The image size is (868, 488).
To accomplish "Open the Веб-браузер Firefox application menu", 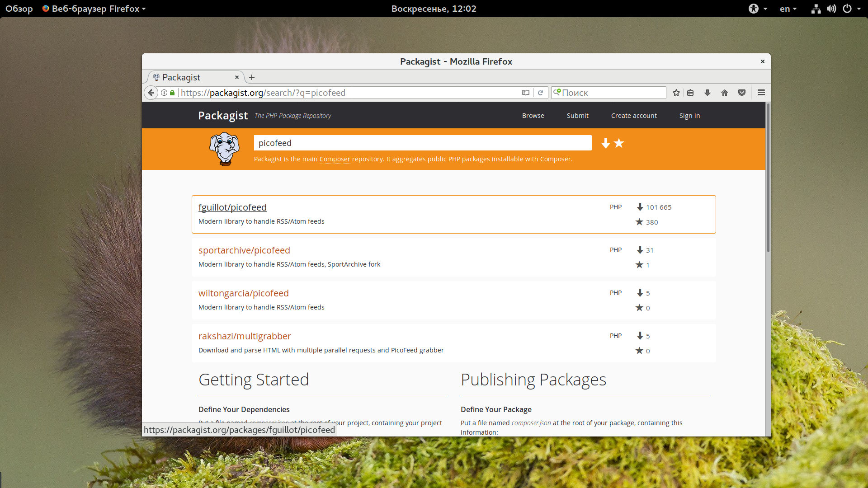I will 94,9.
